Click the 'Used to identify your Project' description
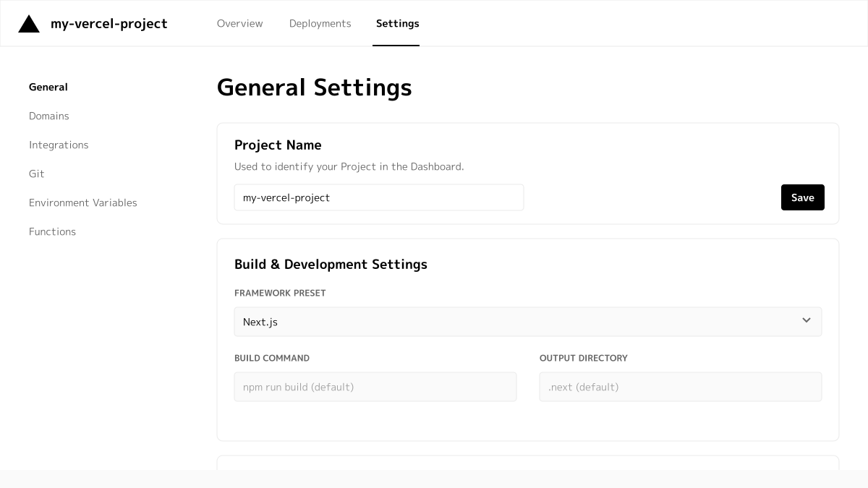 coord(349,166)
